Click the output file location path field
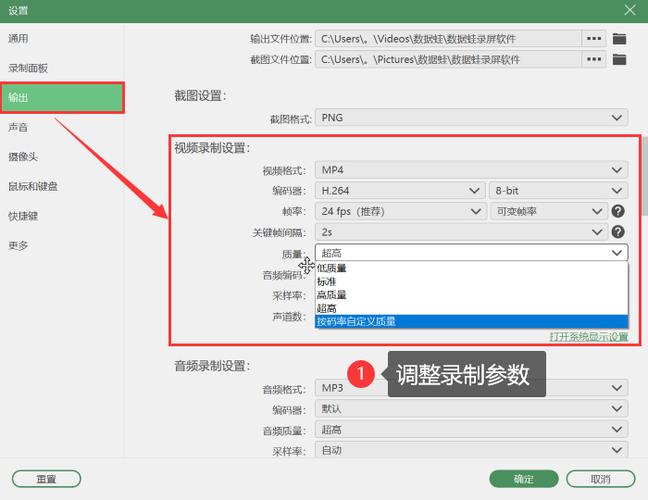 (448, 39)
